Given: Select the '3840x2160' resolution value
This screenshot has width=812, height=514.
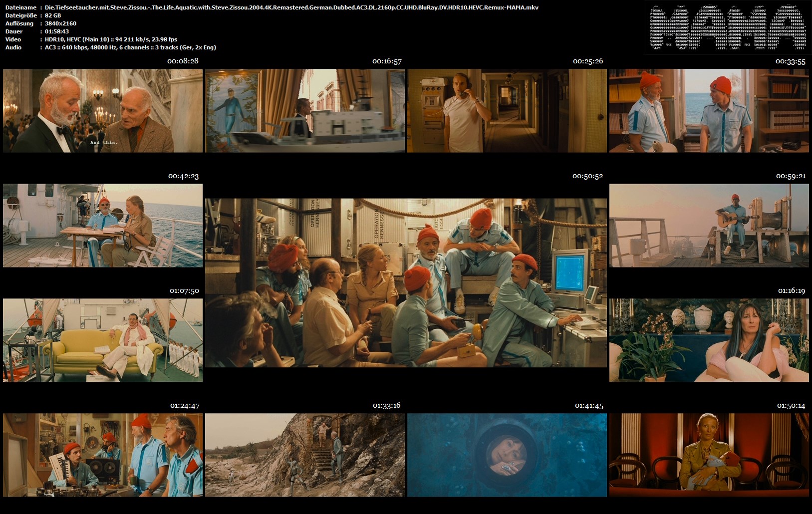Looking at the screenshot, I should click(x=60, y=23).
